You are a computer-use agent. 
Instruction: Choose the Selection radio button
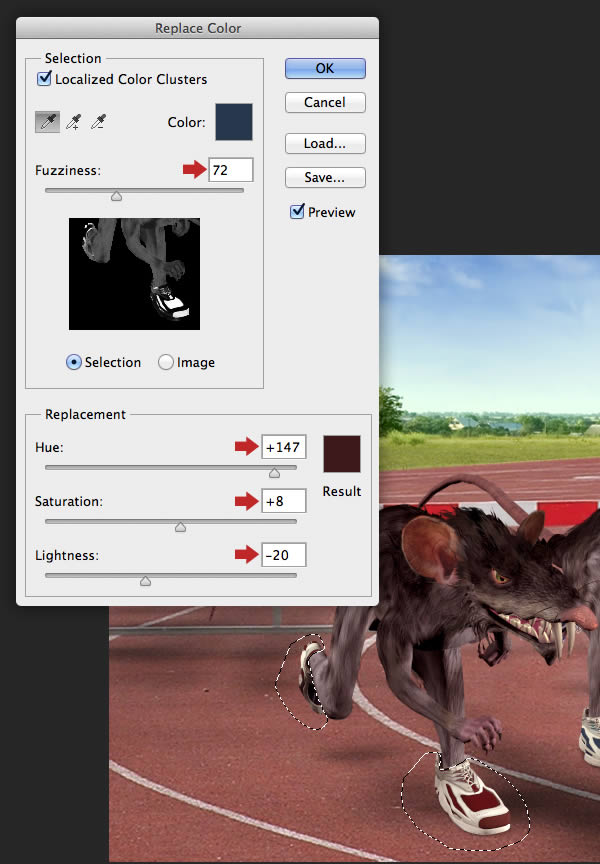pos(73,362)
